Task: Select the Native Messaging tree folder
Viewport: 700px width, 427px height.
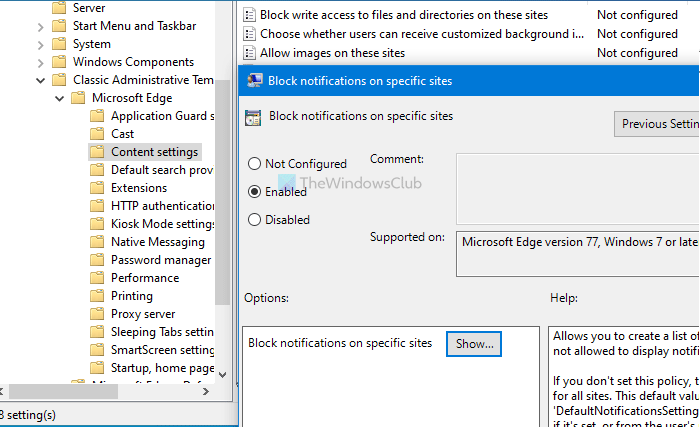Action: (157, 242)
